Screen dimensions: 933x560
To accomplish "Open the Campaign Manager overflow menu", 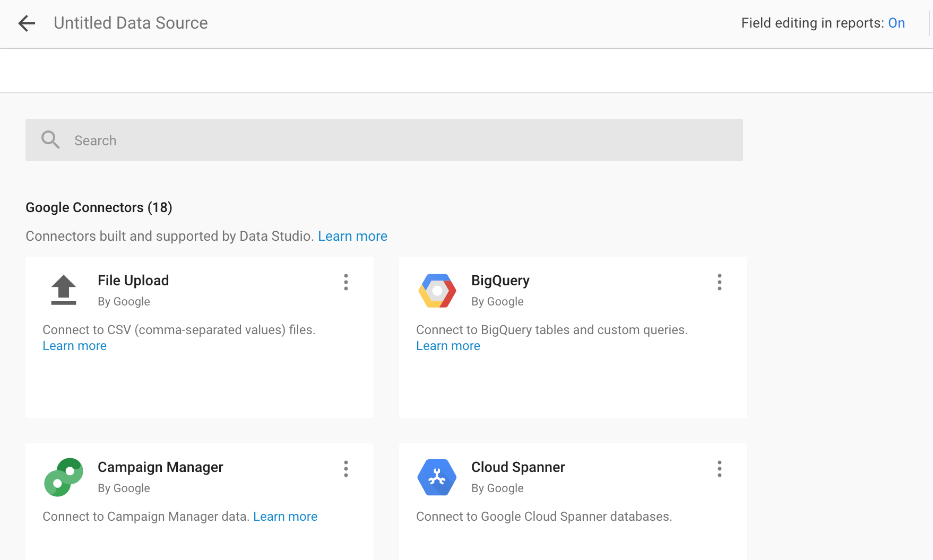I will pyautogui.click(x=345, y=469).
